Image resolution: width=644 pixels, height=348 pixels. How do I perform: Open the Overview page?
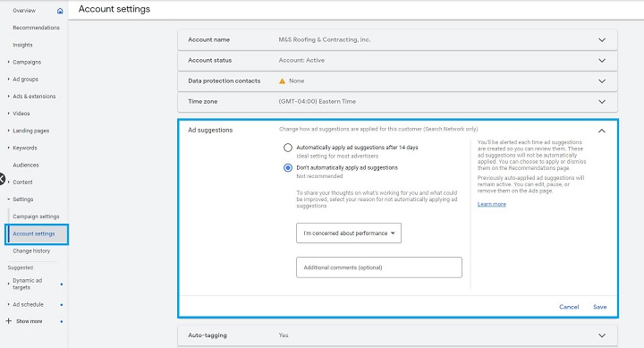tap(24, 11)
